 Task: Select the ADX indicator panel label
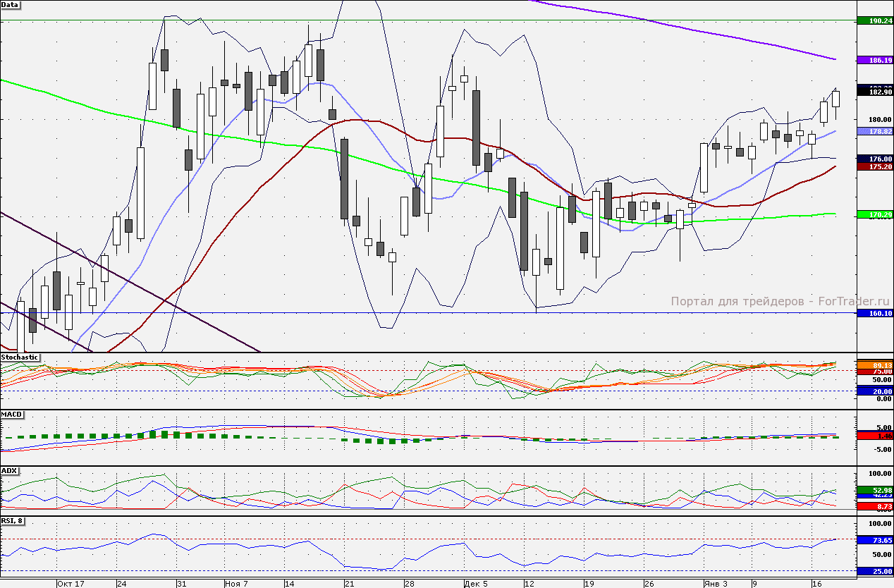coord(10,470)
